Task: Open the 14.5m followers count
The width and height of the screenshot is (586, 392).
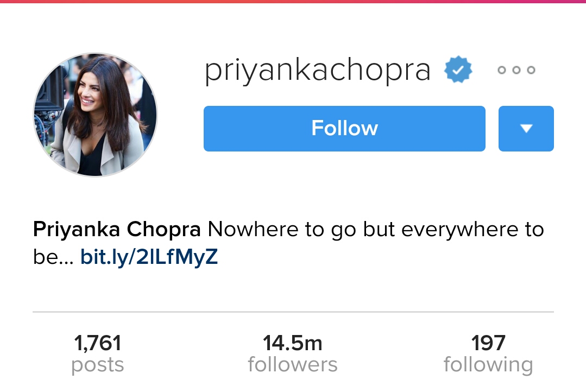Action: 293,343
